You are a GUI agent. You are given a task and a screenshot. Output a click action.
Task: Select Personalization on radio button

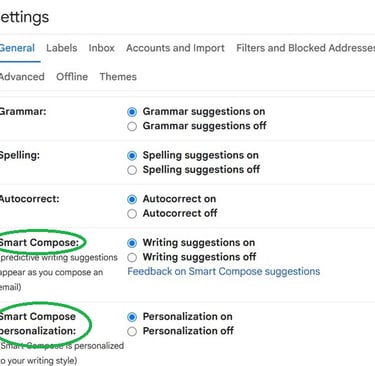pos(132,317)
